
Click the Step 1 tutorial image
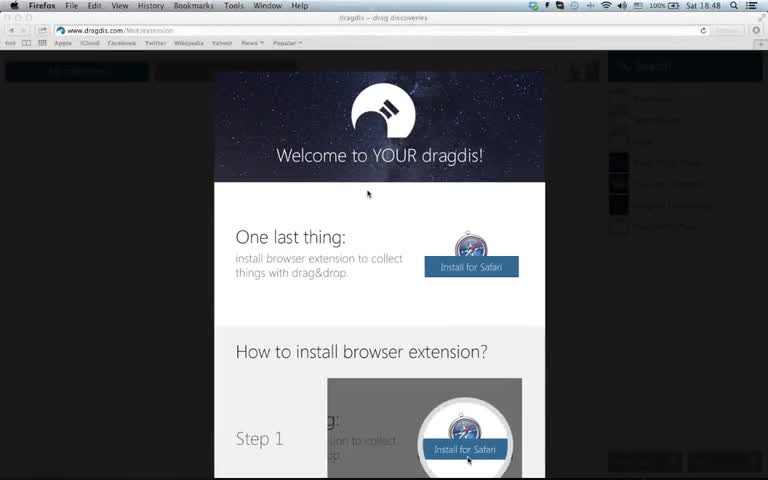click(424, 428)
